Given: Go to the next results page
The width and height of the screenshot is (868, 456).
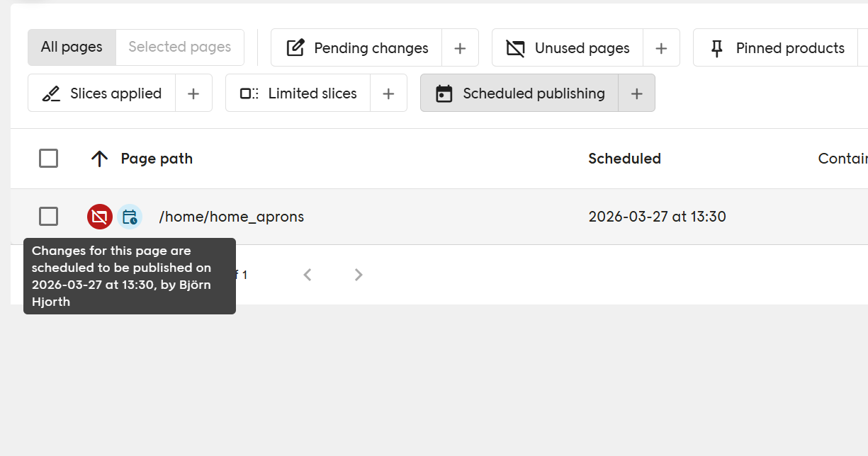Looking at the screenshot, I should point(359,275).
